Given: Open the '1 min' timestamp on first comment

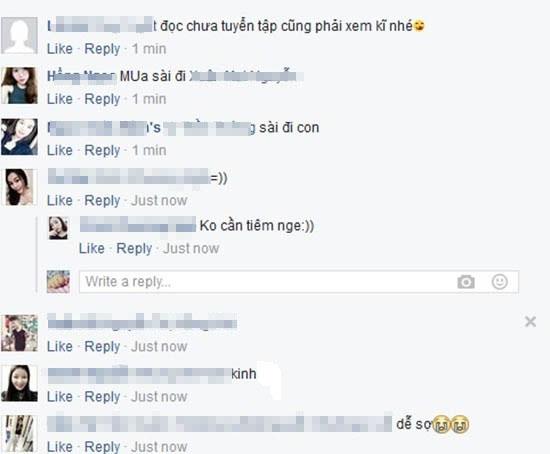Looking at the screenshot, I should pyautogui.click(x=149, y=49).
